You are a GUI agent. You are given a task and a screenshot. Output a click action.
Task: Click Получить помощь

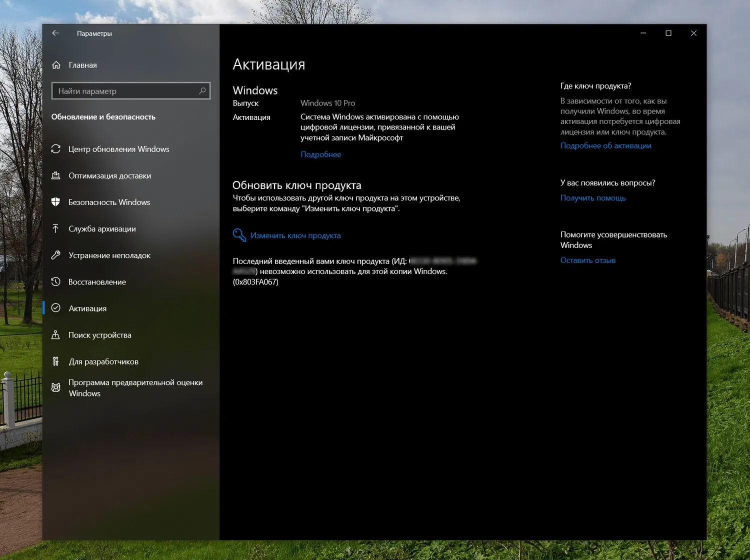593,197
